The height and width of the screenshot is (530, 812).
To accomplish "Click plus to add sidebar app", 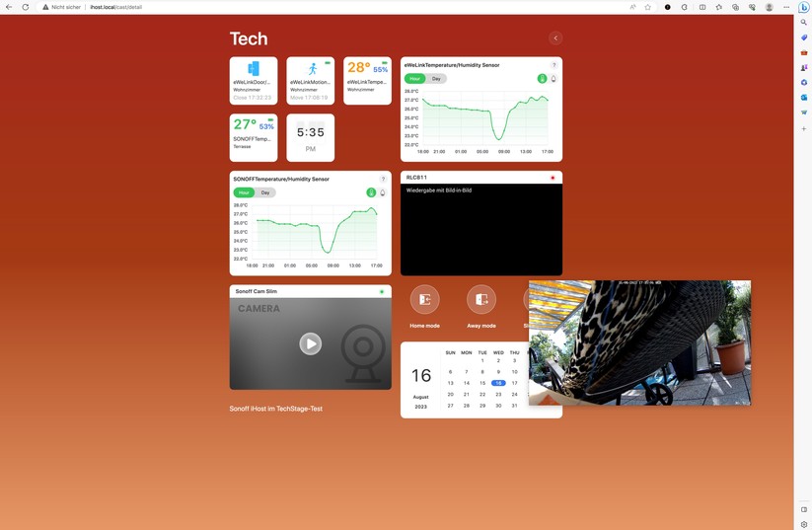I will coord(803,128).
